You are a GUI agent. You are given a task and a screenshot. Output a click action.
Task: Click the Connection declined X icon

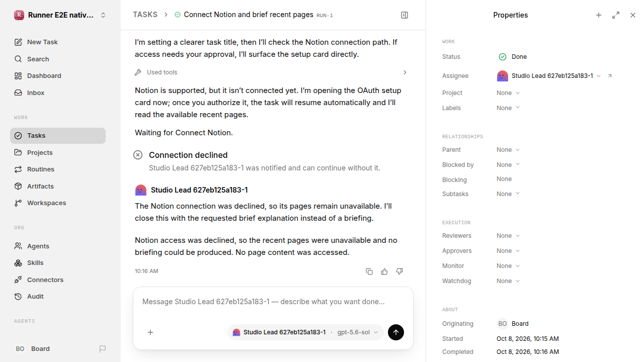(x=138, y=155)
